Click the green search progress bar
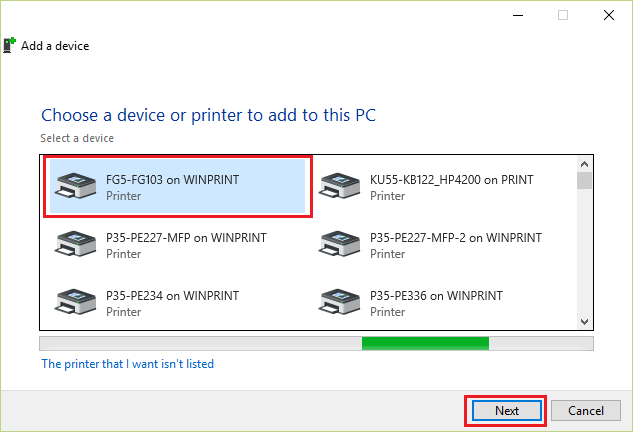This screenshot has width=633, height=432. pyautogui.click(x=425, y=344)
